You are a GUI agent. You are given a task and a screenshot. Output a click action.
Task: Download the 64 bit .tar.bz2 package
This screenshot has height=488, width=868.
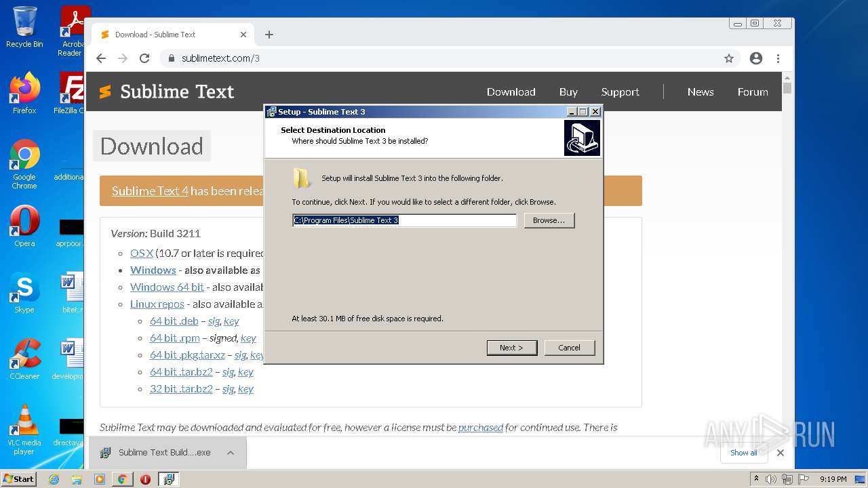pyautogui.click(x=181, y=371)
